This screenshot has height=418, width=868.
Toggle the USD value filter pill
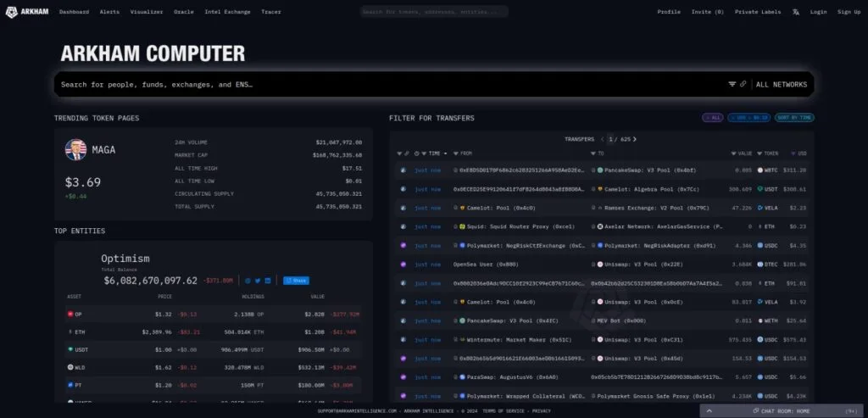748,117
